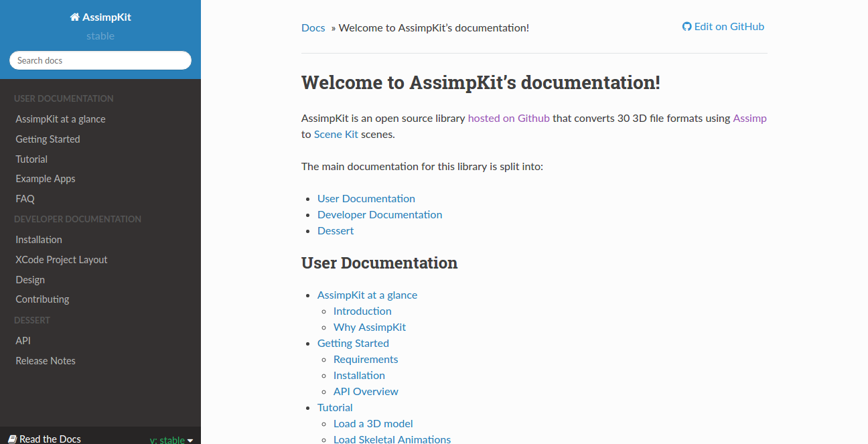The image size is (868, 444).
Task: Open Installation link under Getting Started content
Action: pos(359,376)
